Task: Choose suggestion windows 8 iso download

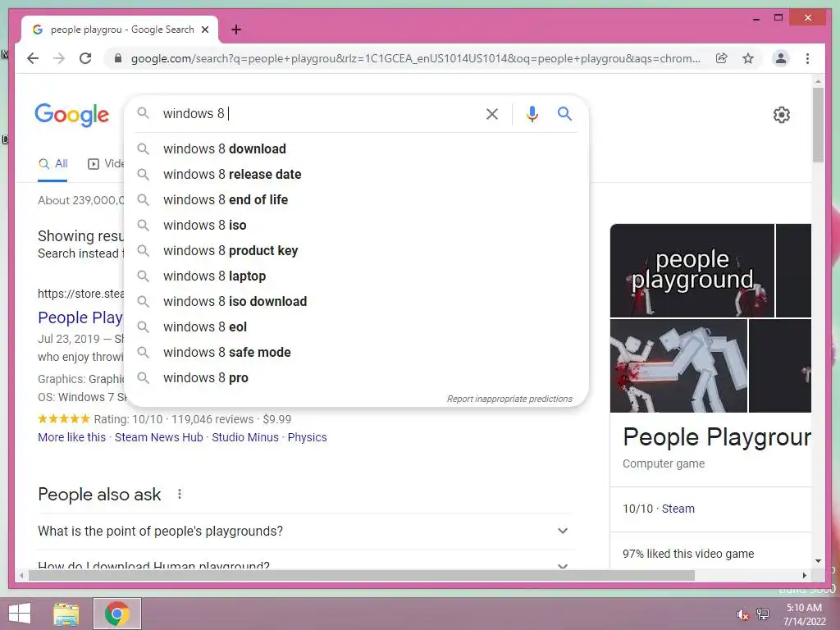Action: pos(356,302)
